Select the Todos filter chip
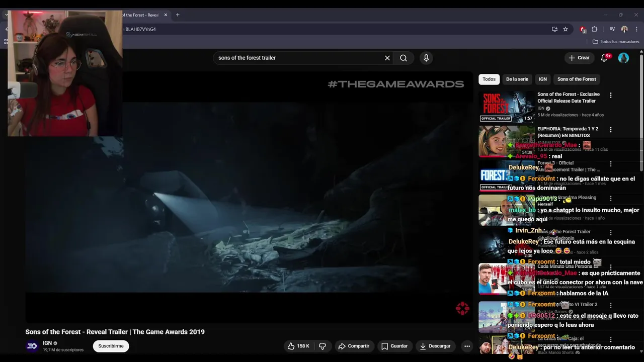This screenshot has height=362, width=644. pos(489,79)
